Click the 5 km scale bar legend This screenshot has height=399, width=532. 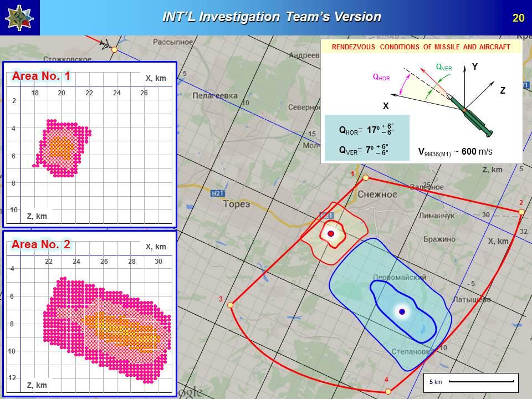[471, 383]
